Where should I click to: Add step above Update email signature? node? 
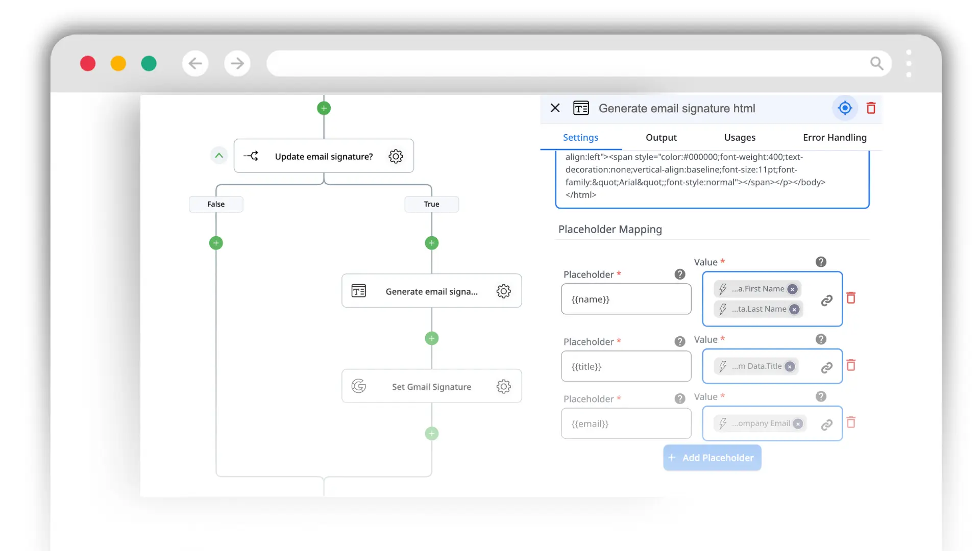point(324,108)
